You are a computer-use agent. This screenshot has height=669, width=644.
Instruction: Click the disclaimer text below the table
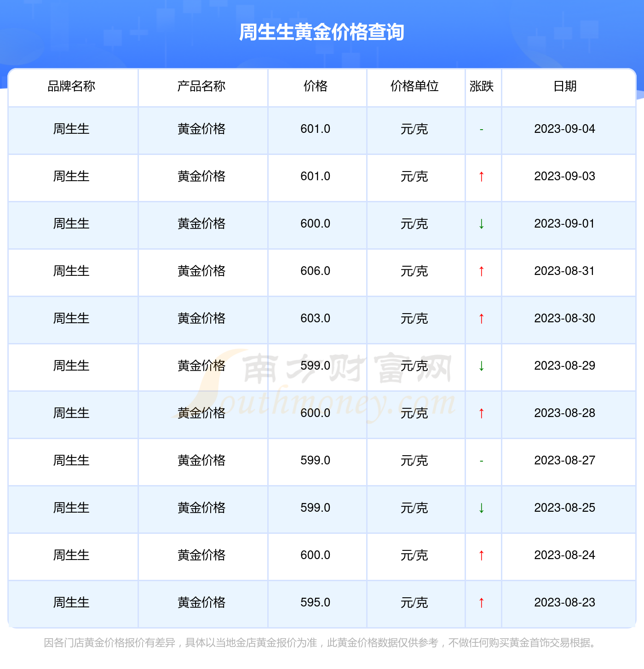point(322,643)
